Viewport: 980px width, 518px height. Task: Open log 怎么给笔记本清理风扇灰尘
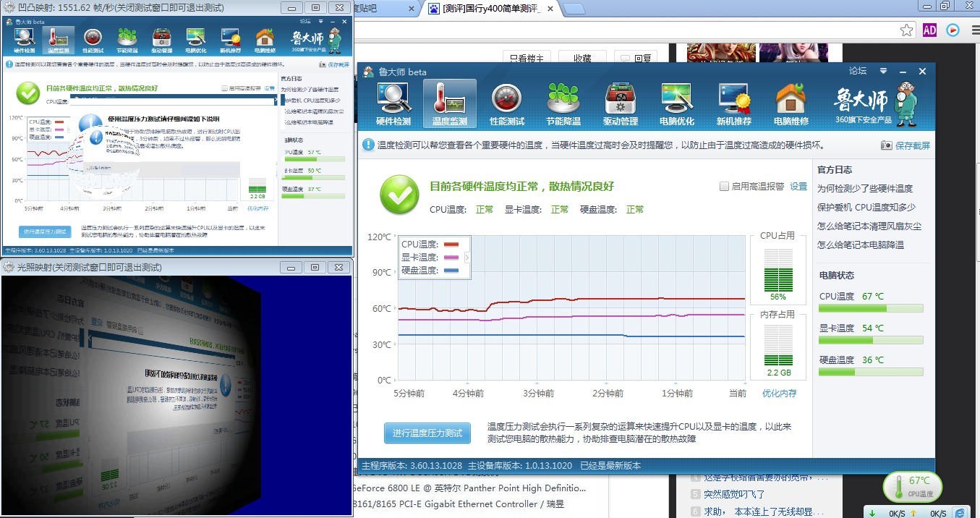point(869,226)
